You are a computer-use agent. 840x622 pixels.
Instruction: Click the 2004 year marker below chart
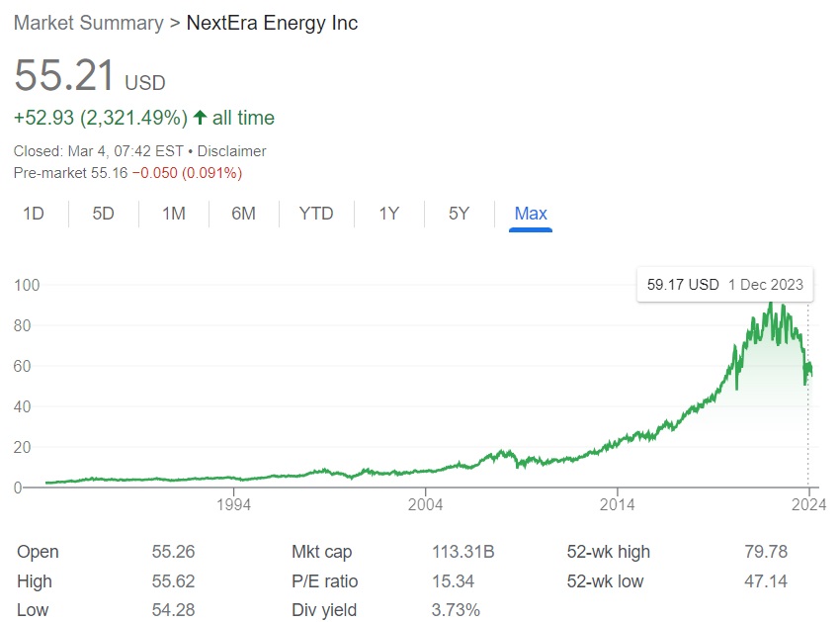click(425, 504)
